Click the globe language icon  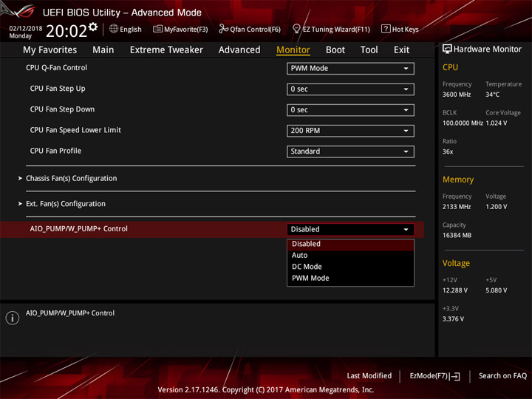click(114, 29)
